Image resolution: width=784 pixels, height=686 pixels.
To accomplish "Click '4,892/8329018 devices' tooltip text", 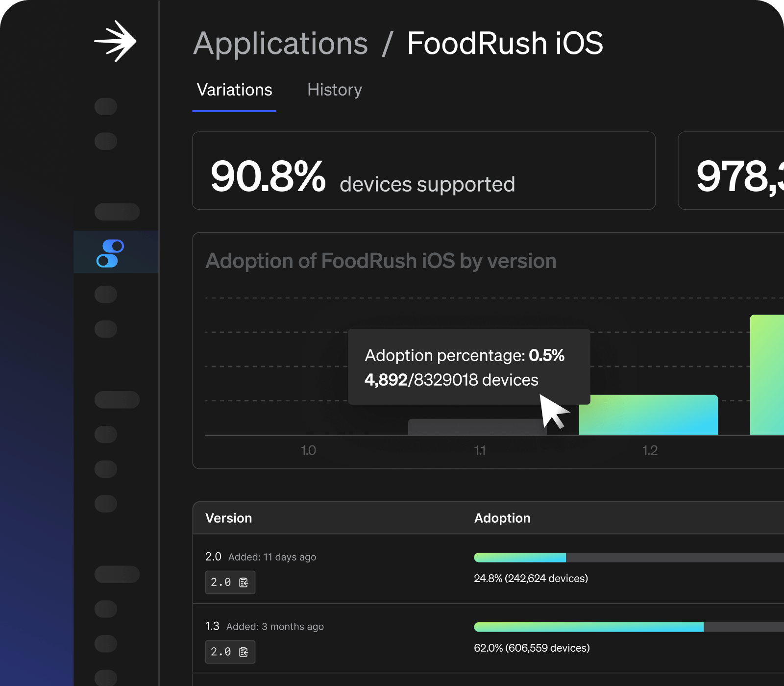I will pyautogui.click(x=451, y=380).
